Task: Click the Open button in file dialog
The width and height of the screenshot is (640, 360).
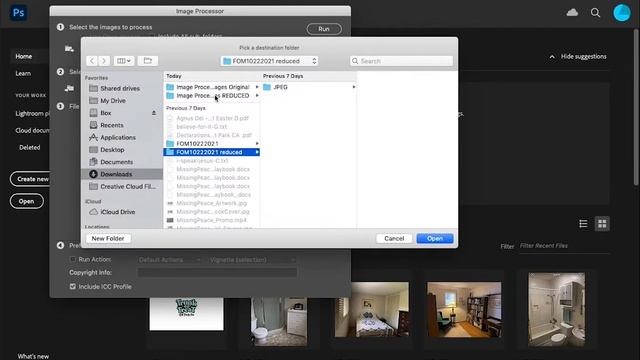Action: (x=435, y=238)
